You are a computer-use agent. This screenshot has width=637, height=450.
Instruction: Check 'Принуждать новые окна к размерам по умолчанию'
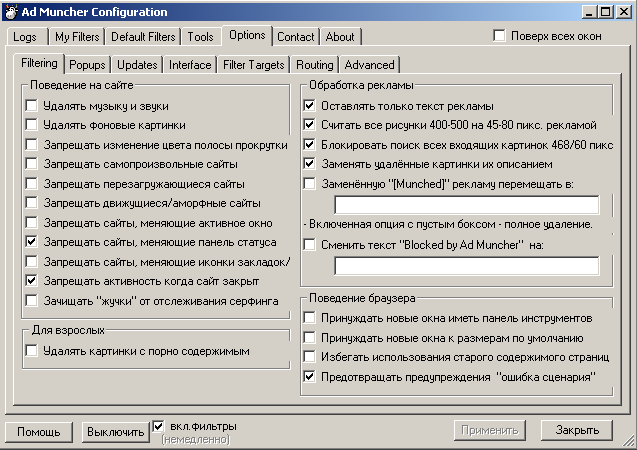[x=309, y=338]
